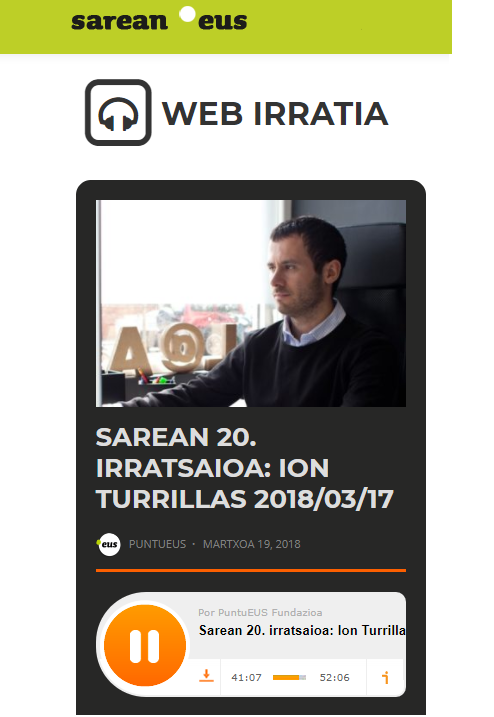
Task: Click the total duration 52:06
Action: click(x=334, y=677)
